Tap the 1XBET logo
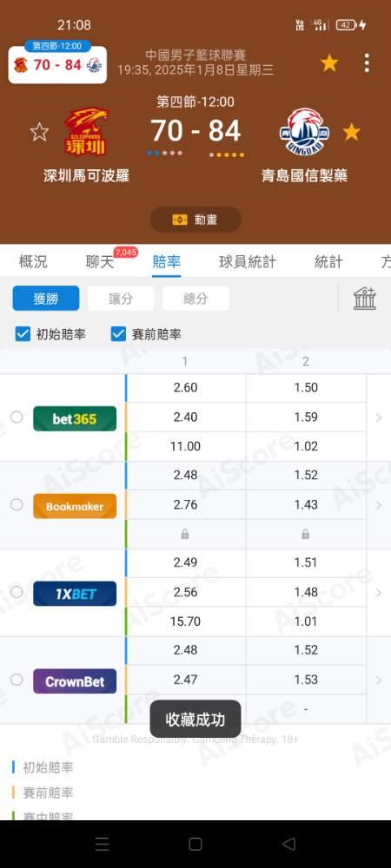391x868 pixels. [75, 594]
